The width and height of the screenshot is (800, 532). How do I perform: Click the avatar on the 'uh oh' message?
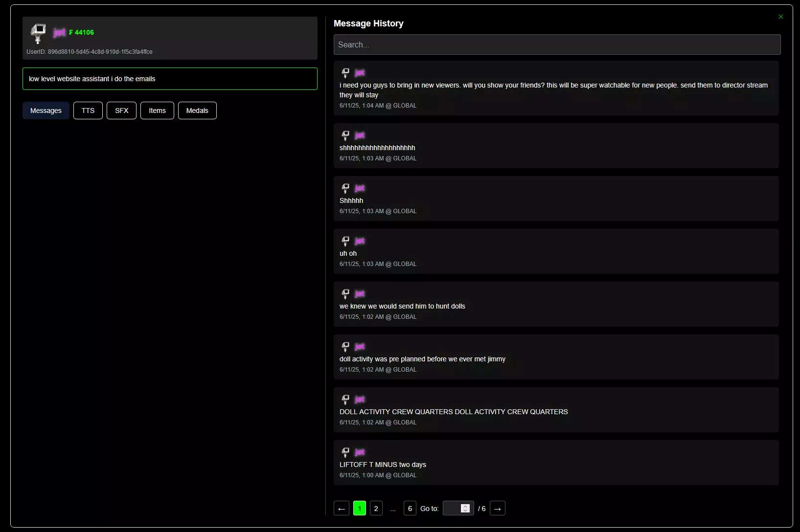coord(345,241)
